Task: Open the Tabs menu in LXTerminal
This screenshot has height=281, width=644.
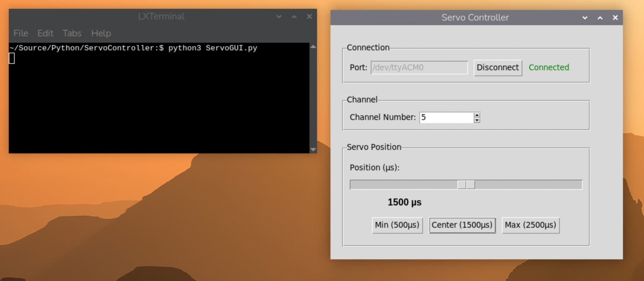Action: pos(72,33)
